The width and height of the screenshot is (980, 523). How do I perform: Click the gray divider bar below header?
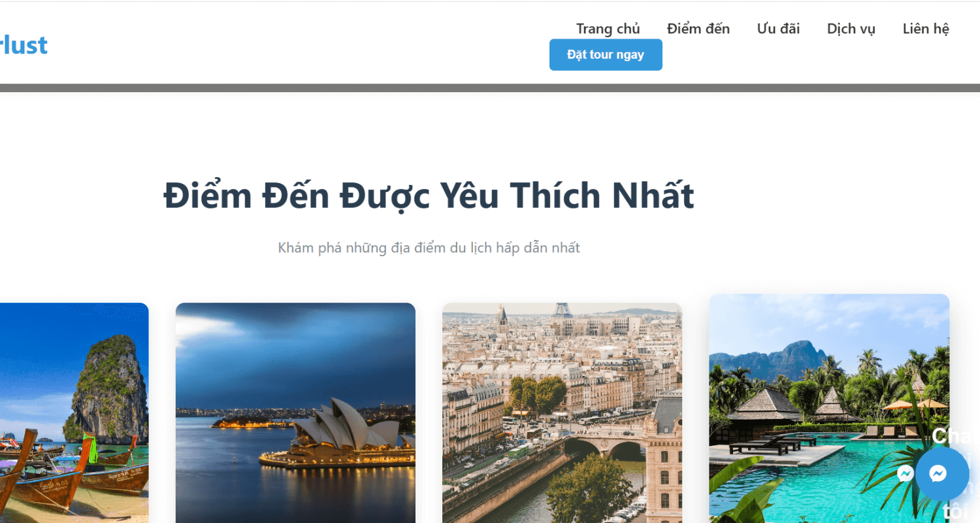pos(490,88)
